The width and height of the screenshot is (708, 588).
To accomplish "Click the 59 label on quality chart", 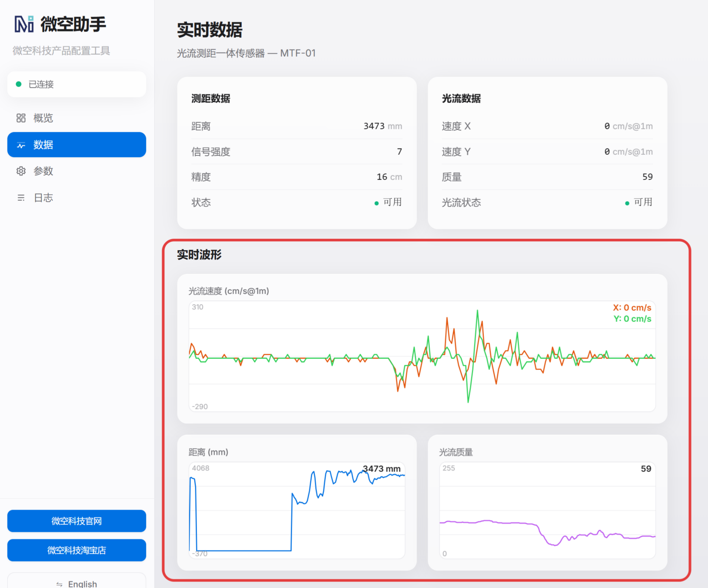I will [x=646, y=469].
